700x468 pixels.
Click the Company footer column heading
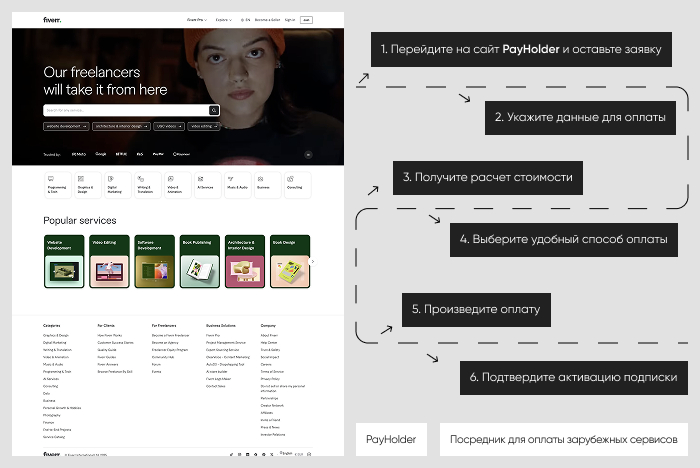[268, 326]
